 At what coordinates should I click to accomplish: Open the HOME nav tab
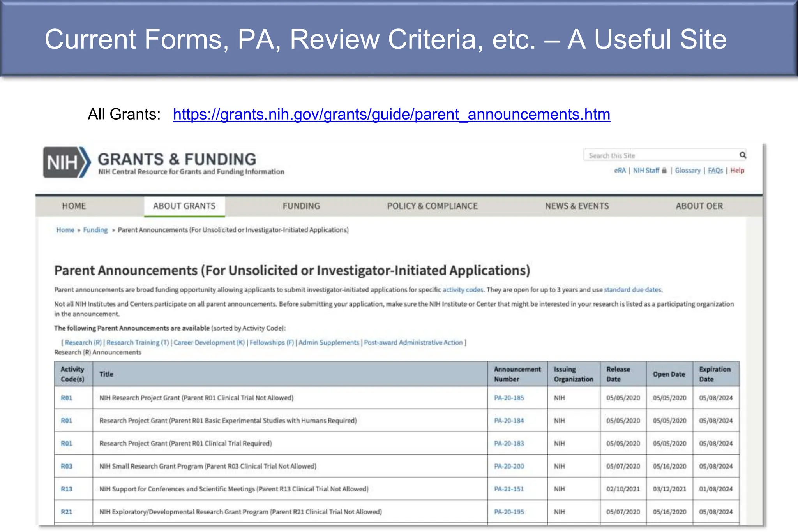click(74, 206)
